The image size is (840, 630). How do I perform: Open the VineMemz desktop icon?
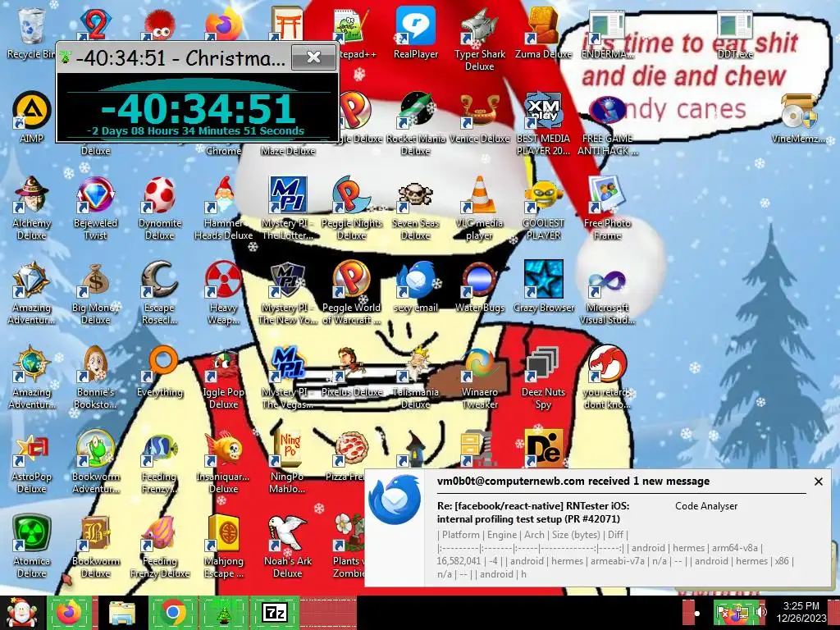(798, 111)
